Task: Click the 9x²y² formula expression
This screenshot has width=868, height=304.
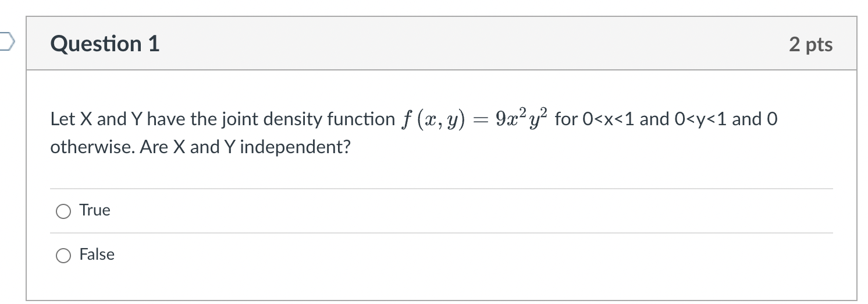Action: pos(522,119)
